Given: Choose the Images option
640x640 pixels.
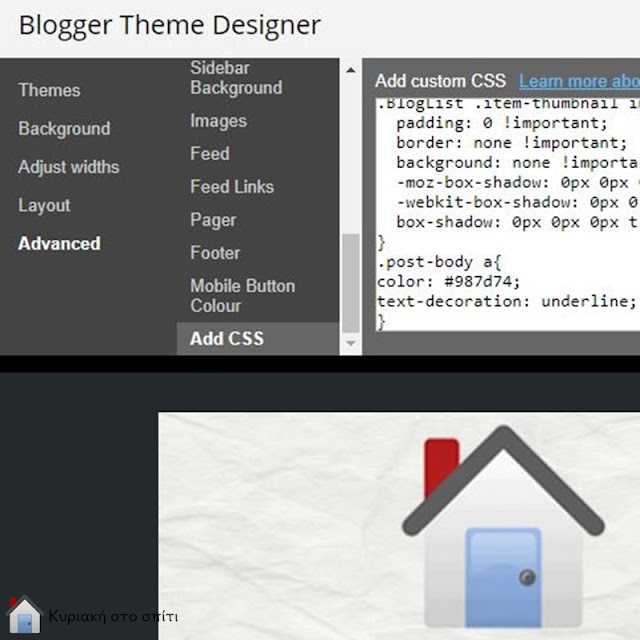Looking at the screenshot, I should click(x=218, y=121).
